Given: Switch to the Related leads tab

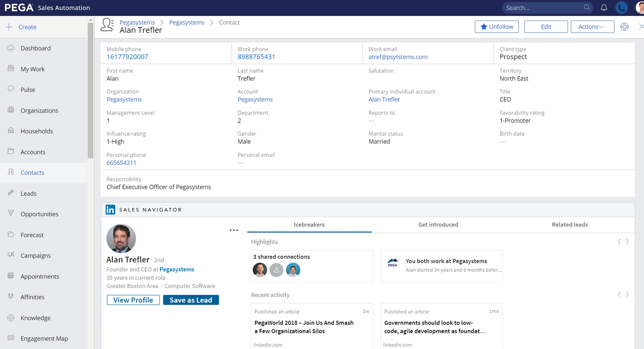Looking at the screenshot, I should 570,225.
